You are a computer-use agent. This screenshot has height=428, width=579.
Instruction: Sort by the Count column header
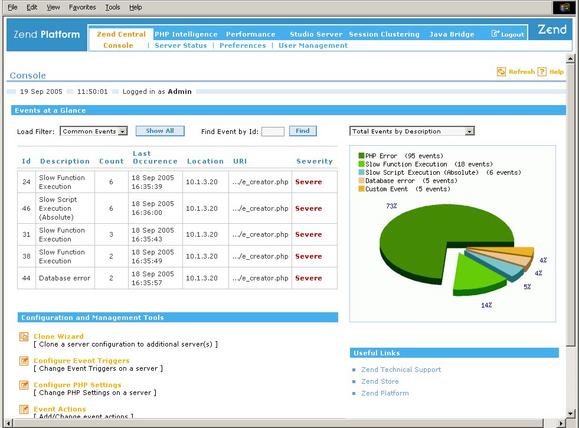111,161
